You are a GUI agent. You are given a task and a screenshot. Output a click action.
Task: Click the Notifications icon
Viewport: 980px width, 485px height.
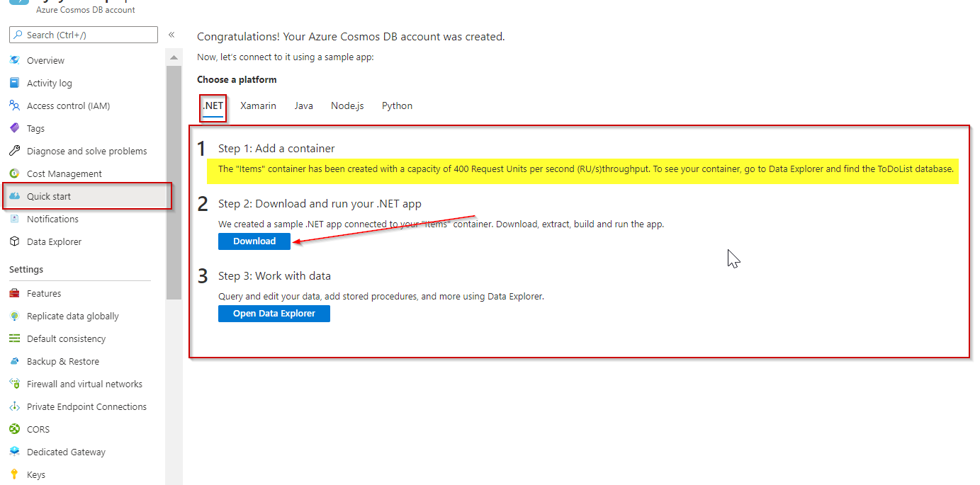pos(14,219)
